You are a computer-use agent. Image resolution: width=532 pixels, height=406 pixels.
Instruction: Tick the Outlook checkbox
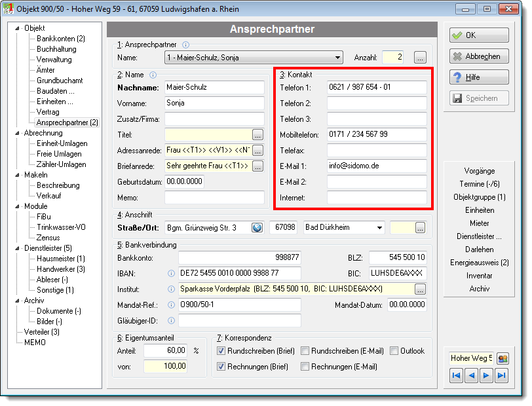click(x=394, y=351)
